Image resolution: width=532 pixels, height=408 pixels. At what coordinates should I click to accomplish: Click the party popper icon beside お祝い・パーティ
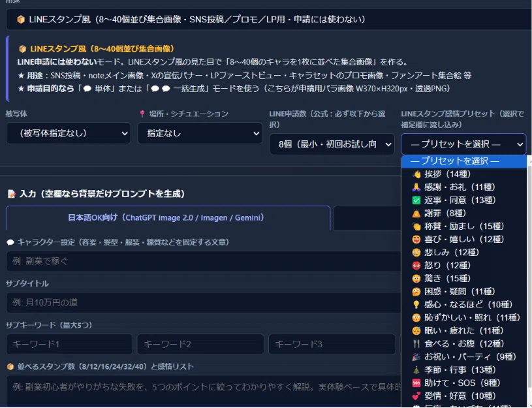416,358
